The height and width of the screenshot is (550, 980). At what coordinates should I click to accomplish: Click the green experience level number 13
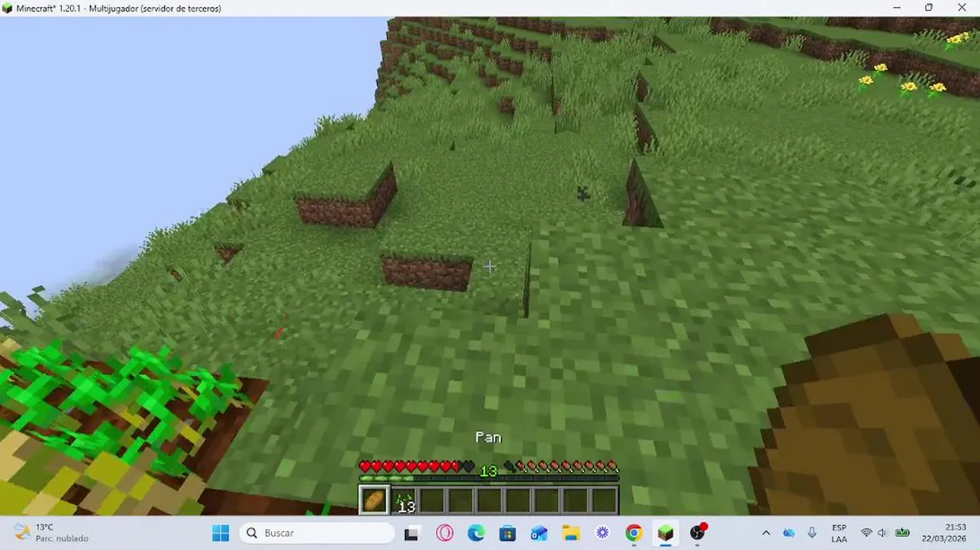(x=488, y=471)
